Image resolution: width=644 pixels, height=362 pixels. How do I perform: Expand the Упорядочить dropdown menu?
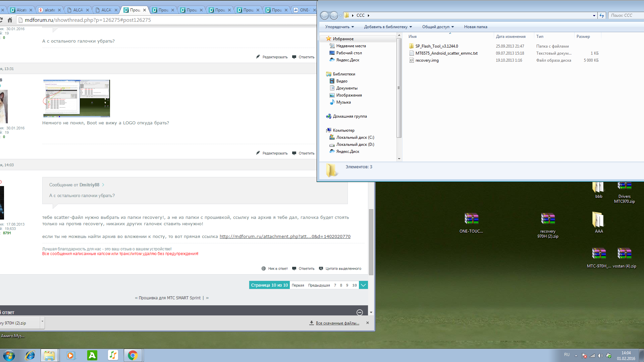point(339,27)
